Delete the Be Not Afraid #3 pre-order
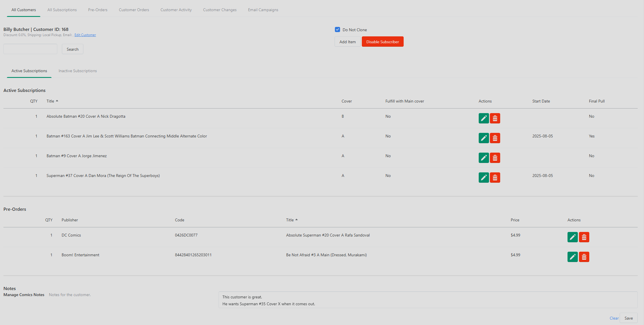644x325 pixels. point(584,257)
